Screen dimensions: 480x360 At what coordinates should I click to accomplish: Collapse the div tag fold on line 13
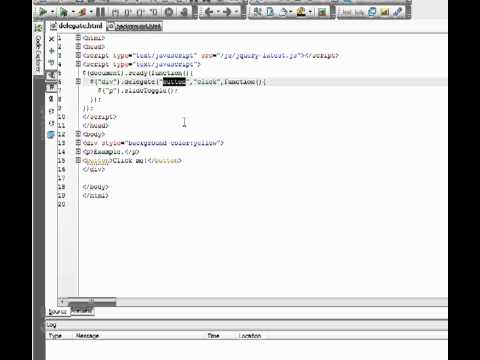(x=78, y=143)
